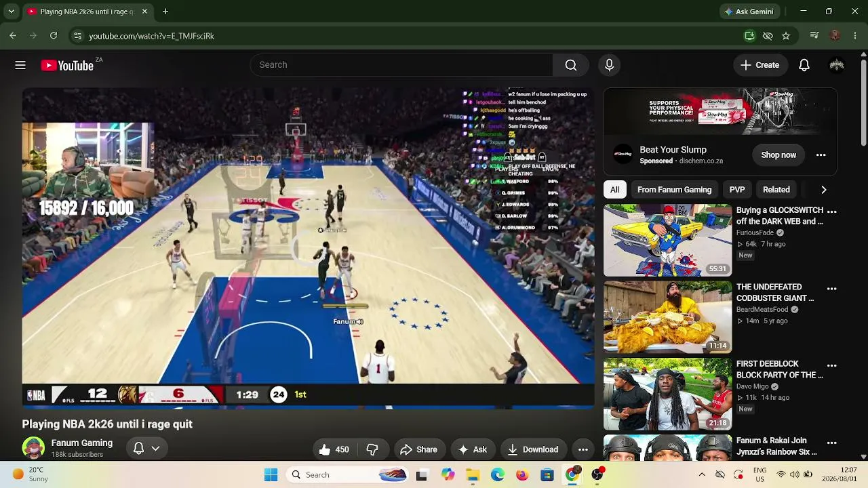The width and height of the screenshot is (868, 488).
Task: View site information in address bar
Action: pos(77,36)
